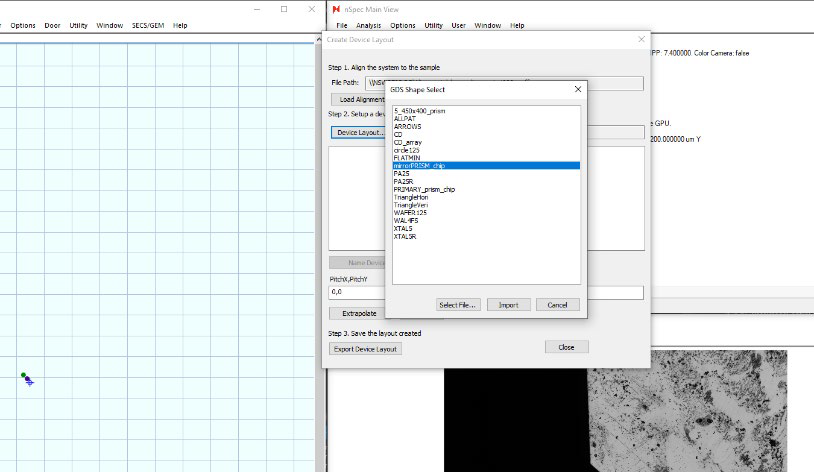Open the Analysis menu in nSpec
The width and height of the screenshot is (814, 472).
pyautogui.click(x=368, y=25)
